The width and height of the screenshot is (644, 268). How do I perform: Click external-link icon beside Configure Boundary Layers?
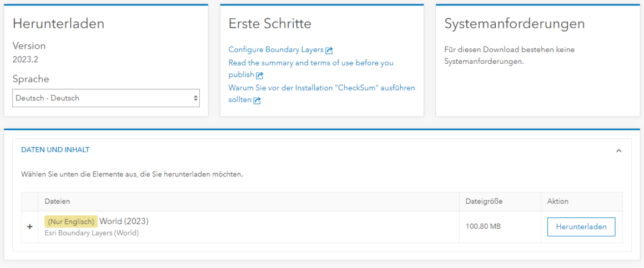coord(329,50)
